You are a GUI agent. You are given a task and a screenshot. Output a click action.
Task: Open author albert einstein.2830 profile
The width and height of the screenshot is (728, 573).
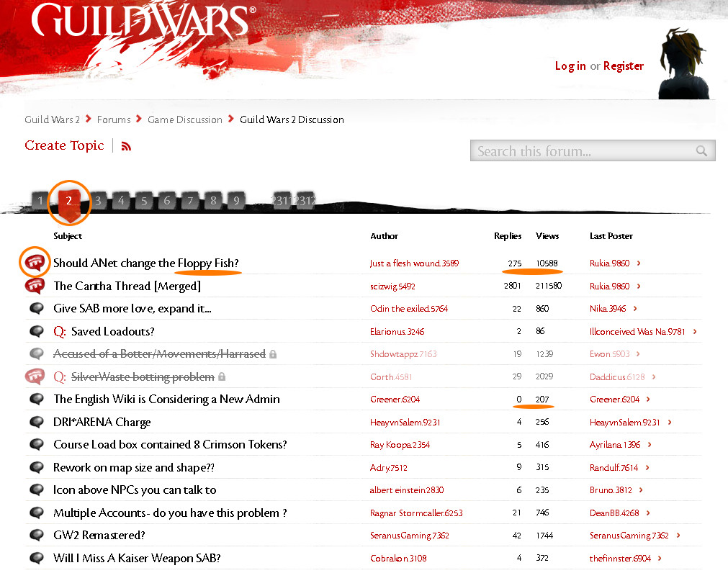(x=407, y=490)
